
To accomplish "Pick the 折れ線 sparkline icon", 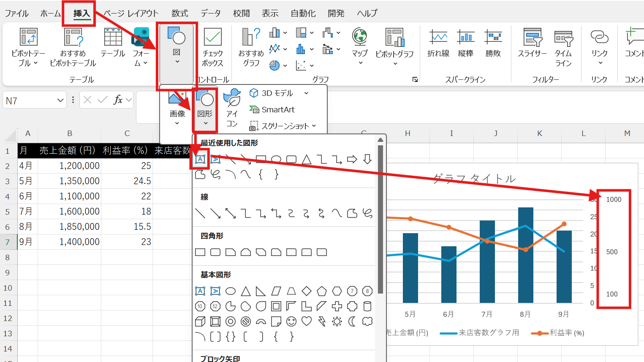I will (x=438, y=43).
